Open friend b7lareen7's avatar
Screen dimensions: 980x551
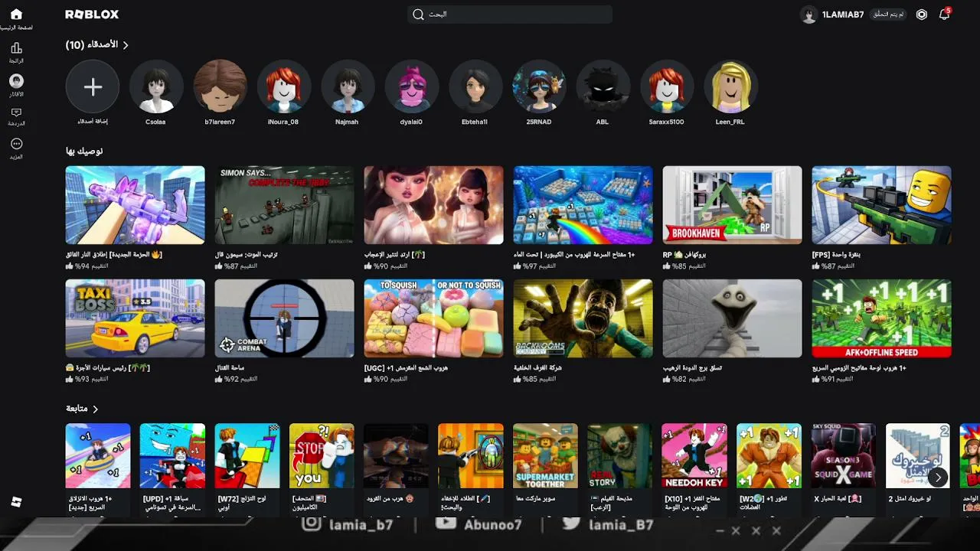220,87
